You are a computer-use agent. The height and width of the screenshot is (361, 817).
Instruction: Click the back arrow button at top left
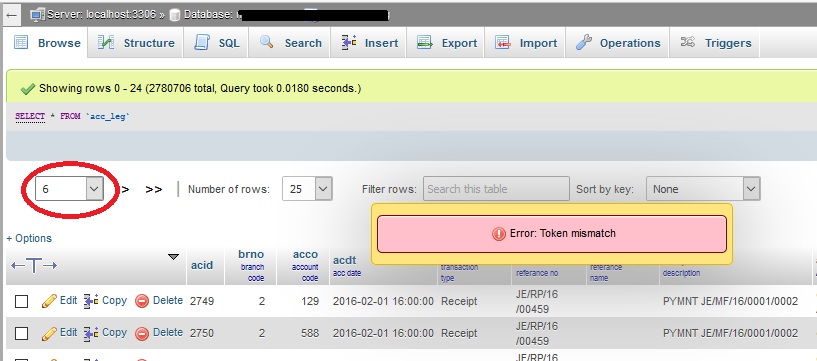point(11,15)
